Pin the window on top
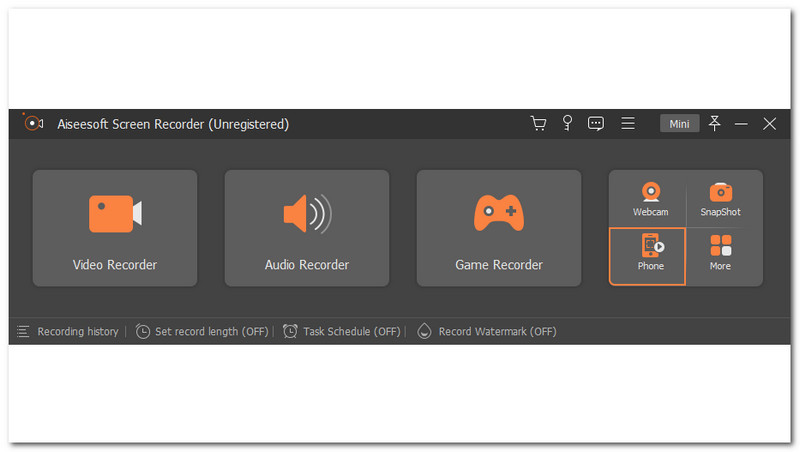800x452 pixels. [x=714, y=123]
